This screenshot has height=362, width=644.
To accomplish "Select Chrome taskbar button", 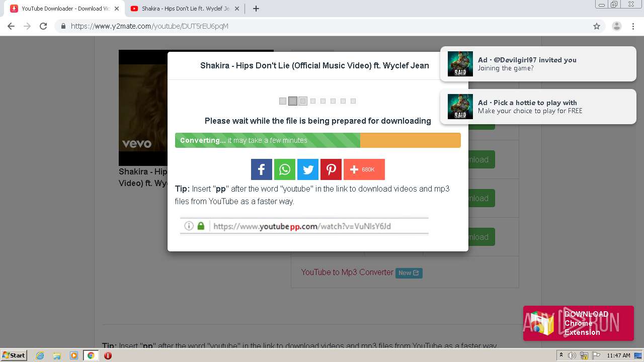I will (91, 355).
